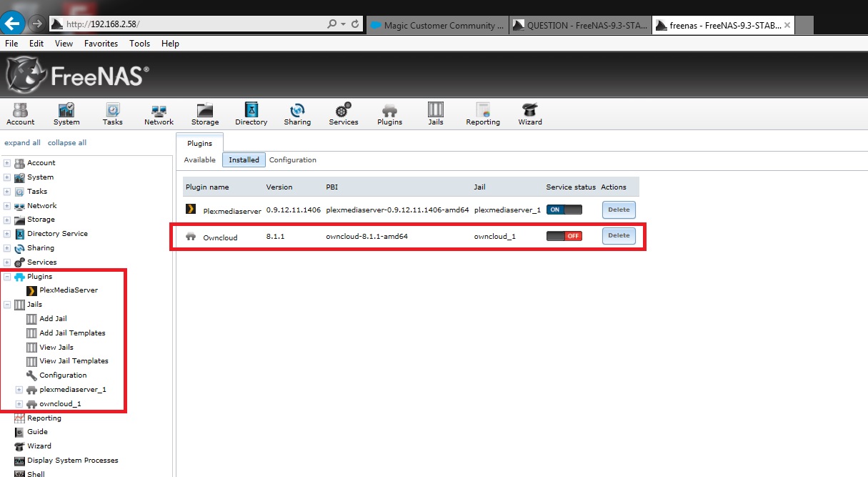Click the Owncloud plugin row icon
868x477 pixels.
191,236
